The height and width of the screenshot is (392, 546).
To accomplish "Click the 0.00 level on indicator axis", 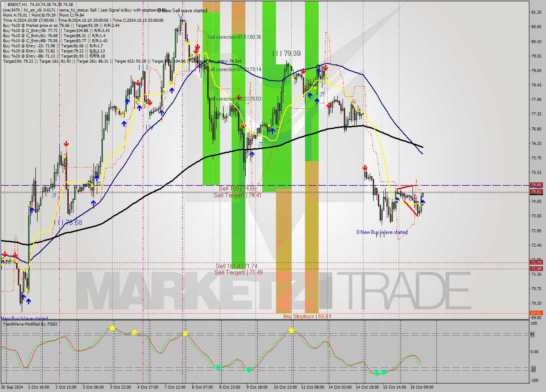I will tap(535, 352).
